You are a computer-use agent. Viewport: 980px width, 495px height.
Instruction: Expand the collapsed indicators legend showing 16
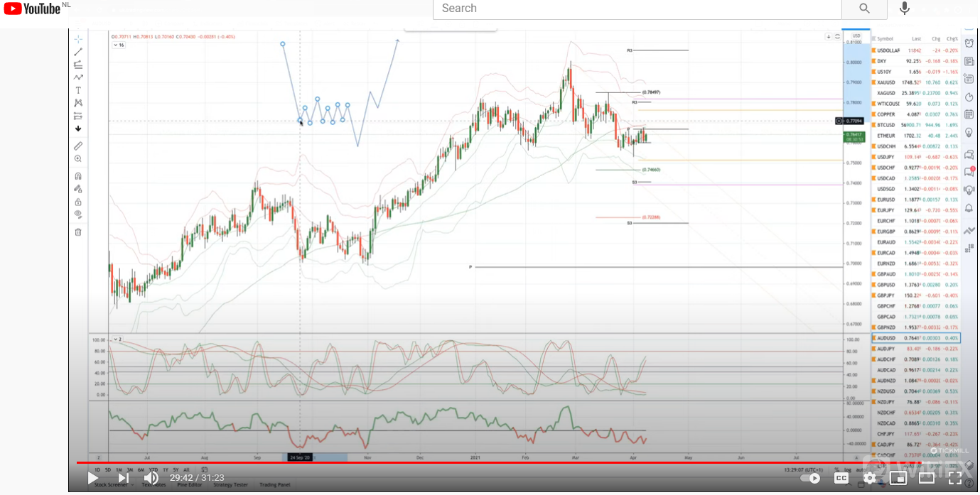[x=119, y=45]
